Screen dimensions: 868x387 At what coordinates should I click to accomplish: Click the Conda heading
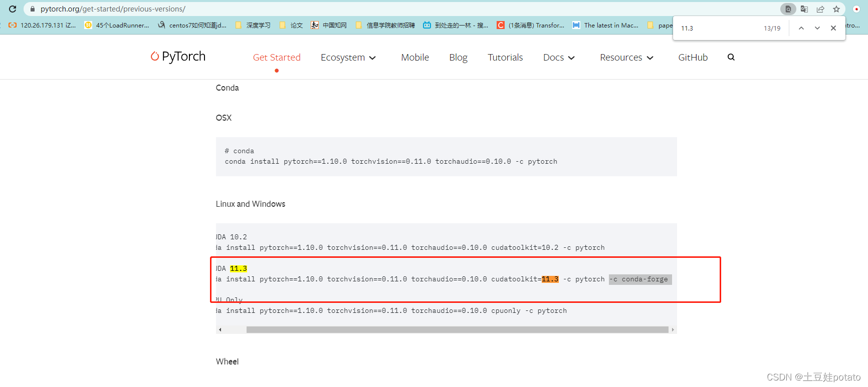click(227, 88)
